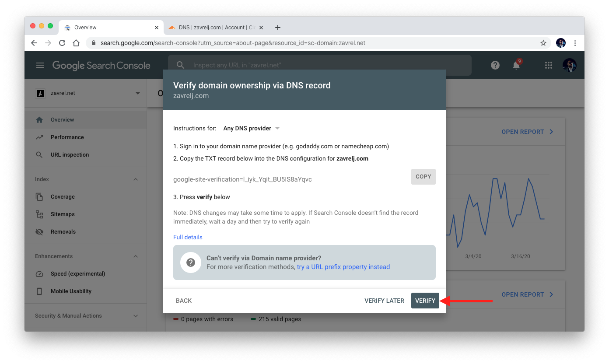Click the address bar URL
Screen dimensions: 609x364
click(x=233, y=43)
